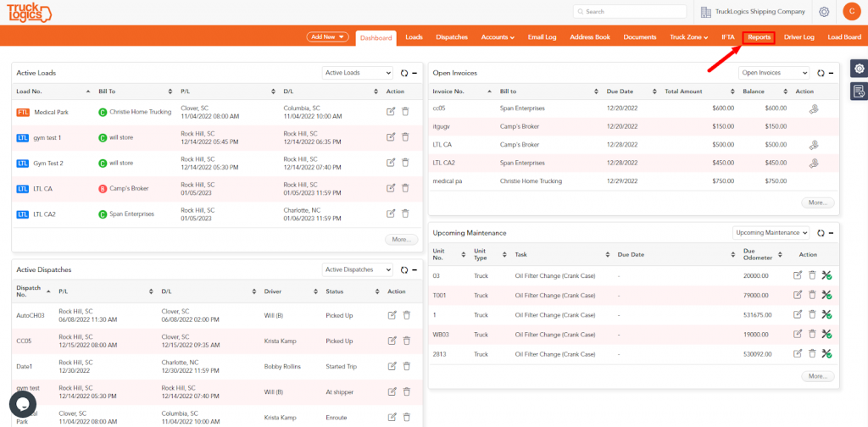Open the chat support bubble

23,404
